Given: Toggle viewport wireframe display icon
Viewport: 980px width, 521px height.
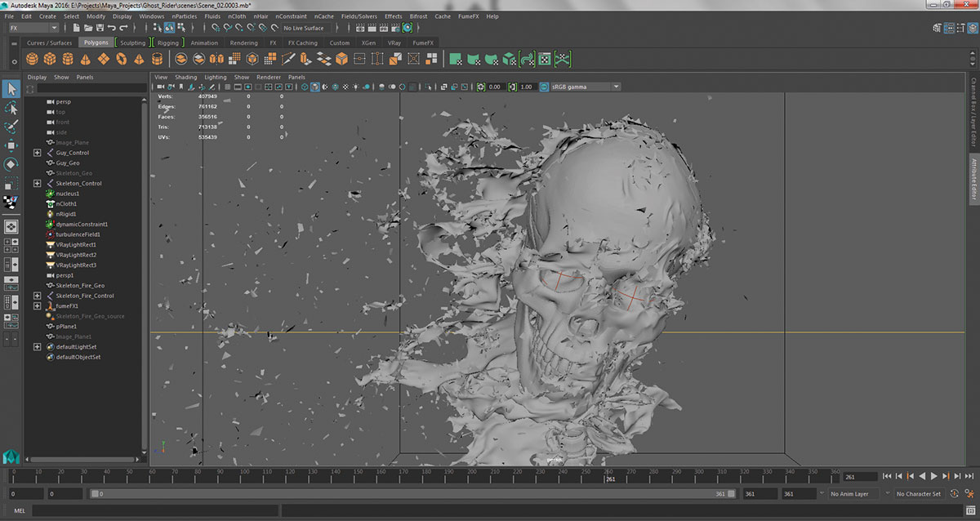Looking at the screenshot, I should point(305,87).
